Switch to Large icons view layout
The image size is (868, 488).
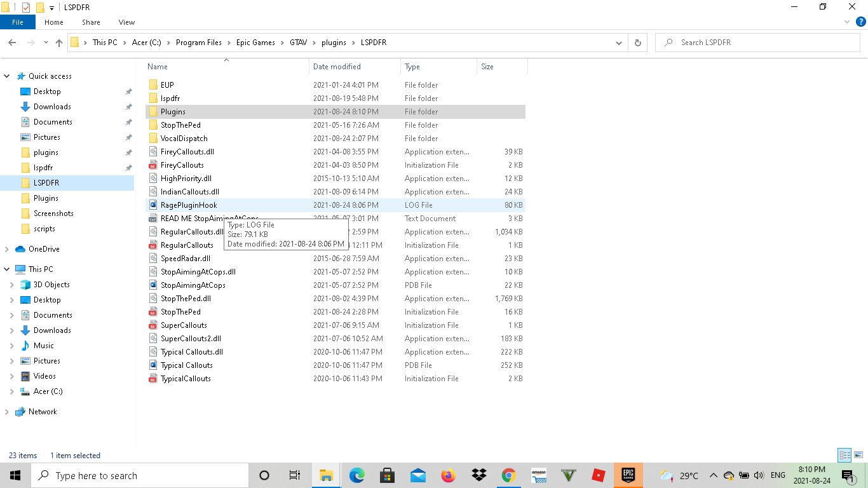click(858, 455)
